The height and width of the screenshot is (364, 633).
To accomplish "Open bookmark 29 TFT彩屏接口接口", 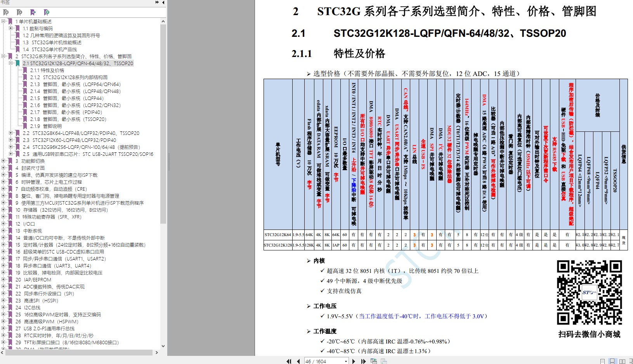I will [x=67, y=342].
